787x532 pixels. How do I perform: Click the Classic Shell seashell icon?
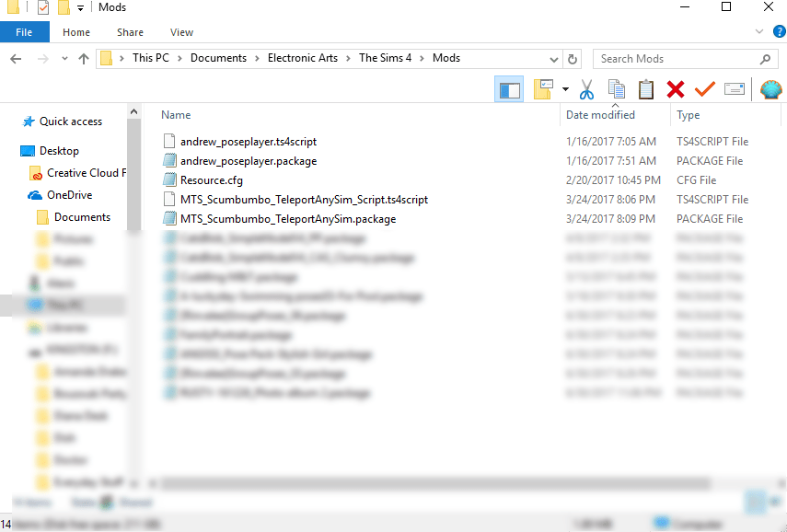[x=771, y=89]
